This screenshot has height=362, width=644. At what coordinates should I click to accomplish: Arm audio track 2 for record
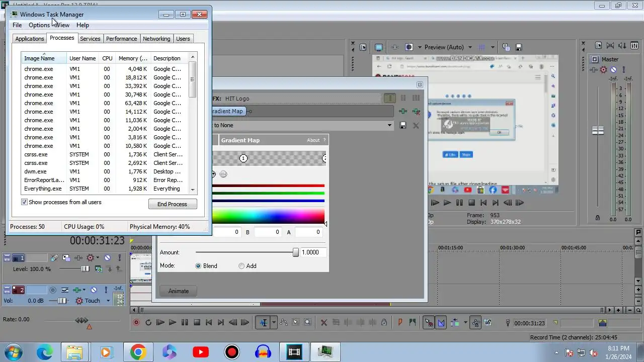[x=52, y=290]
